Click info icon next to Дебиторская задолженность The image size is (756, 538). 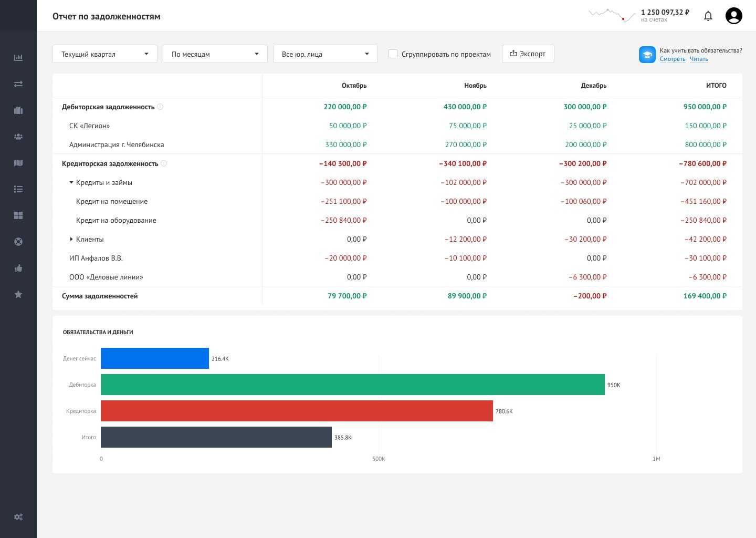(x=160, y=107)
